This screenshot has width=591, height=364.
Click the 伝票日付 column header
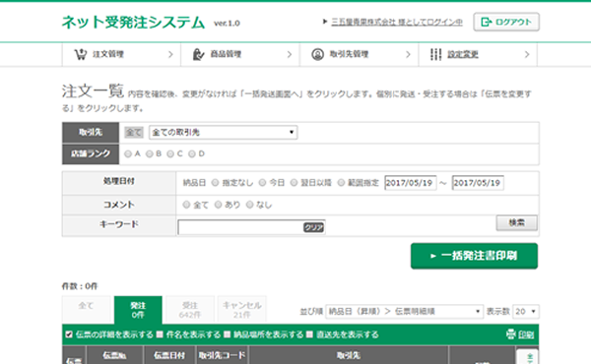tap(169, 355)
